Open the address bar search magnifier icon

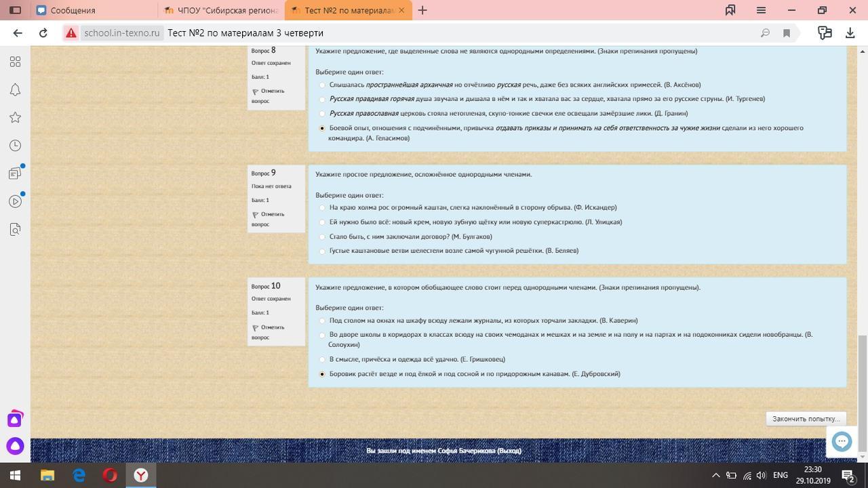point(765,33)
